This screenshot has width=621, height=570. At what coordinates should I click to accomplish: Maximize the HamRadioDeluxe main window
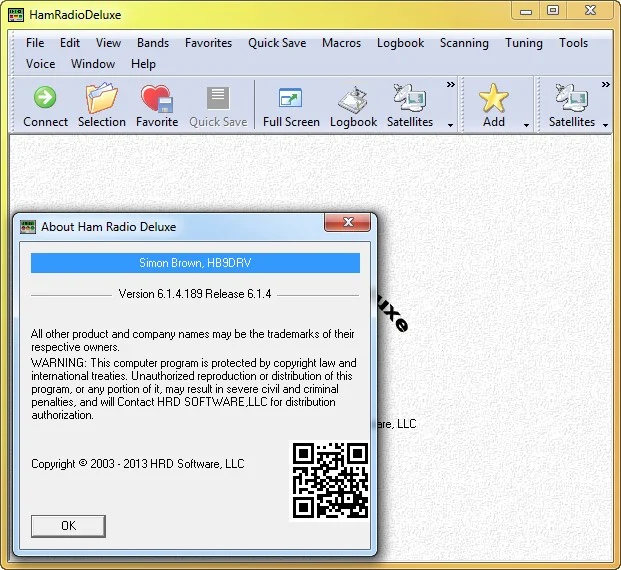pos(553,11)
